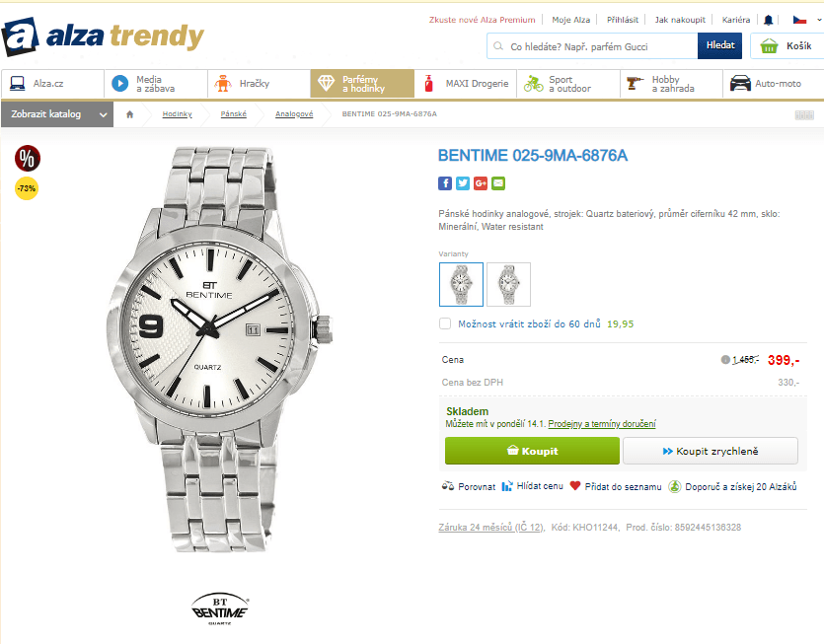This screenshot has width=824, height=644.
Task: Share the product on Twitter
Action: point(463,183)
